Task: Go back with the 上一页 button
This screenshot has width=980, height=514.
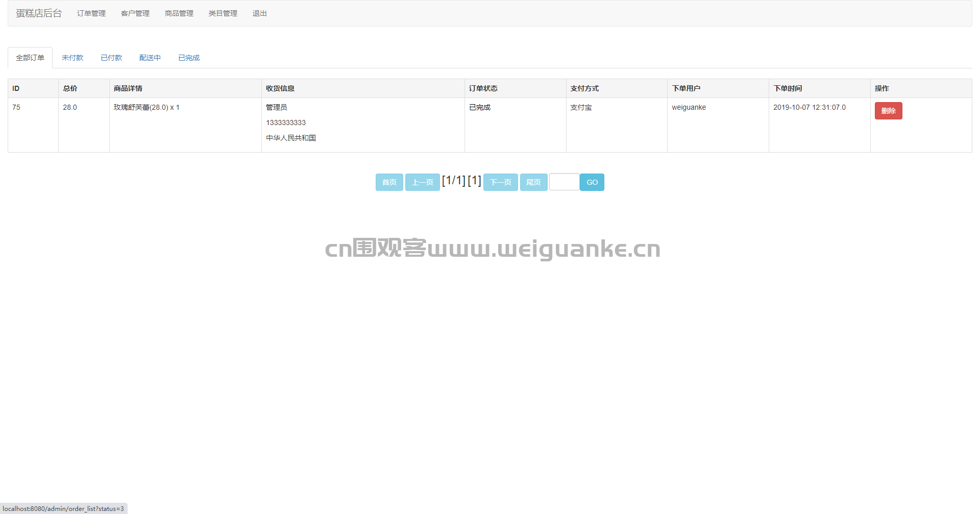Action: pyautogui.click(x=422, y=182)
